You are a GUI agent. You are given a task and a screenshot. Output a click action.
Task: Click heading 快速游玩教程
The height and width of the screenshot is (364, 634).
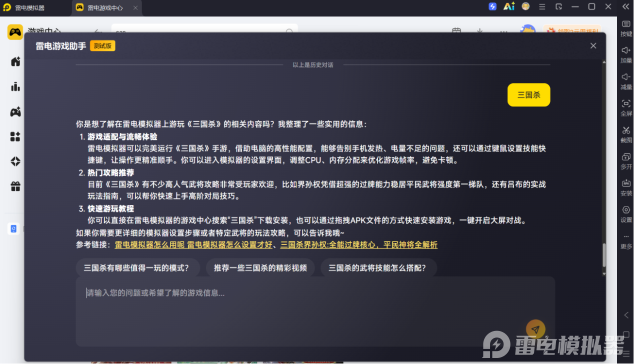click(x=111, y=208)
